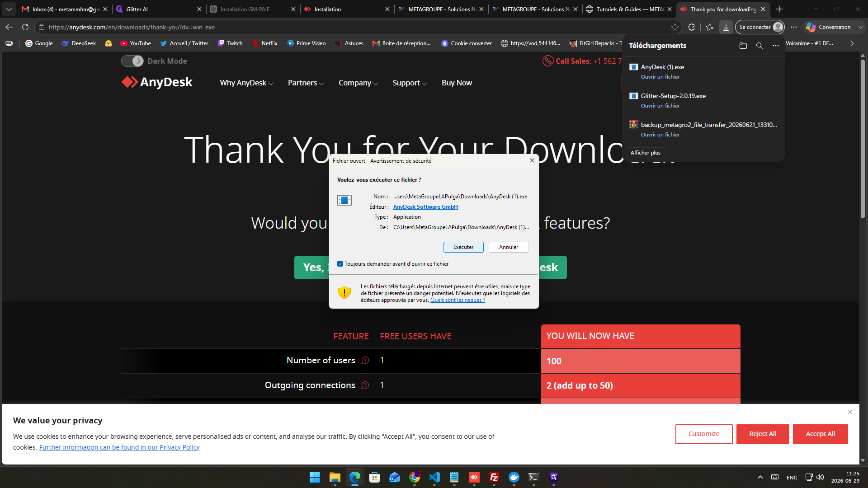The image size is (868, 488).
Task: Show more bookmarks chevron
Action: point(852,43)
